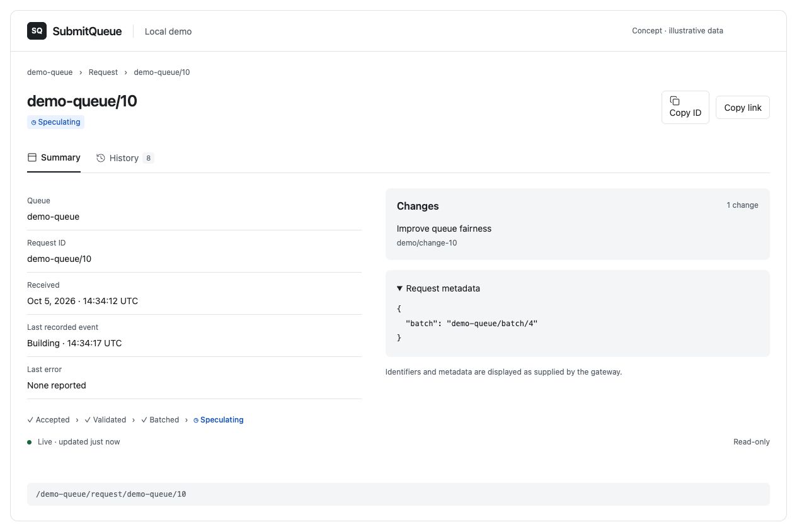Click the demo-queue/10 breadcrumb item

(162, 72)
